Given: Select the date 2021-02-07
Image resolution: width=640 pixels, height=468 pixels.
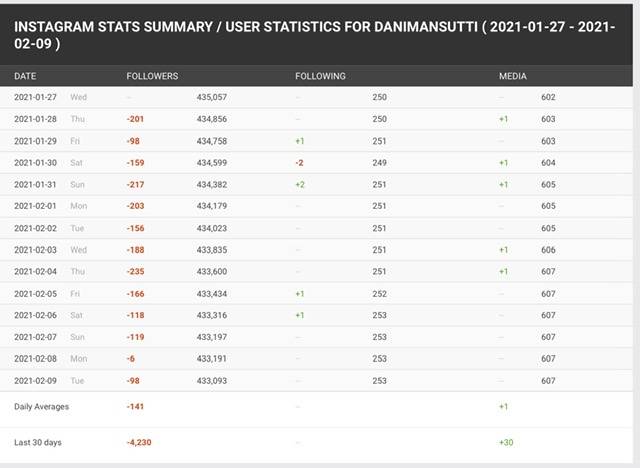Looking at the screenshot, I should [x=35, y=337].
